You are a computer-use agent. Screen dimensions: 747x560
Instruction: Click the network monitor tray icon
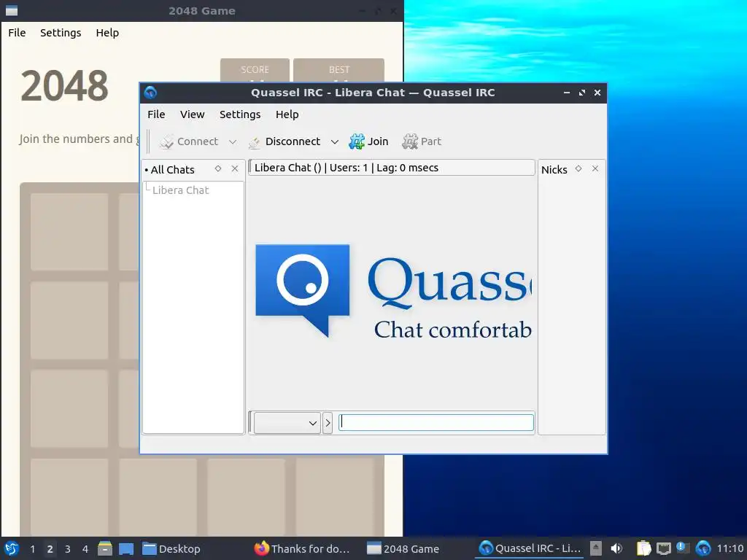coord(663,548)
